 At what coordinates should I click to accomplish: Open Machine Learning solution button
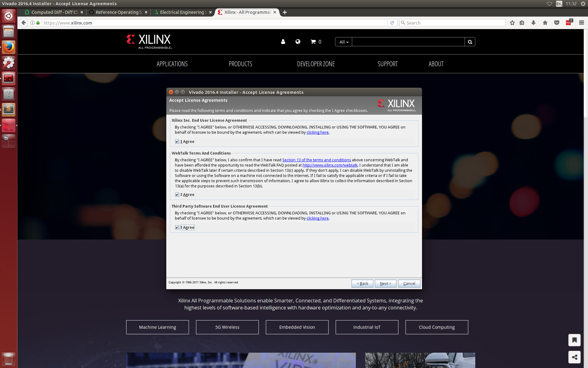click(157, 327)
